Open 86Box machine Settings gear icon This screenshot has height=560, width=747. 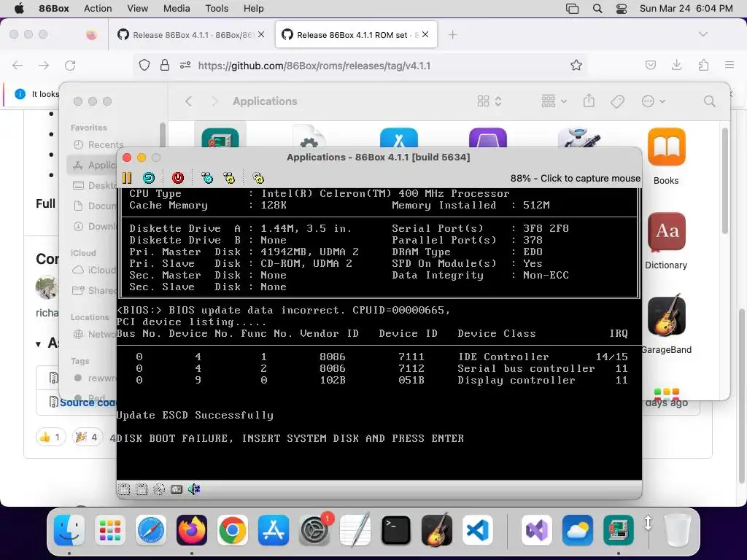click(x=259, y=178)
